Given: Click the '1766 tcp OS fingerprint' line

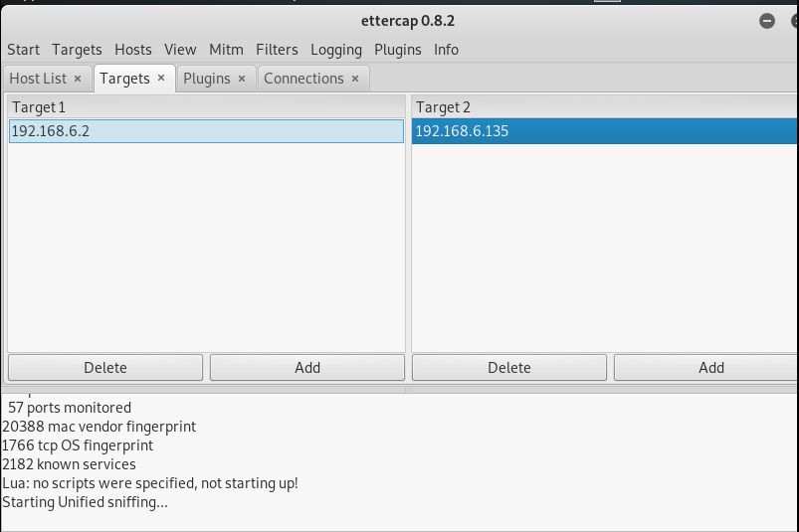Looking at the screenshot, I should tap(78, 445).
